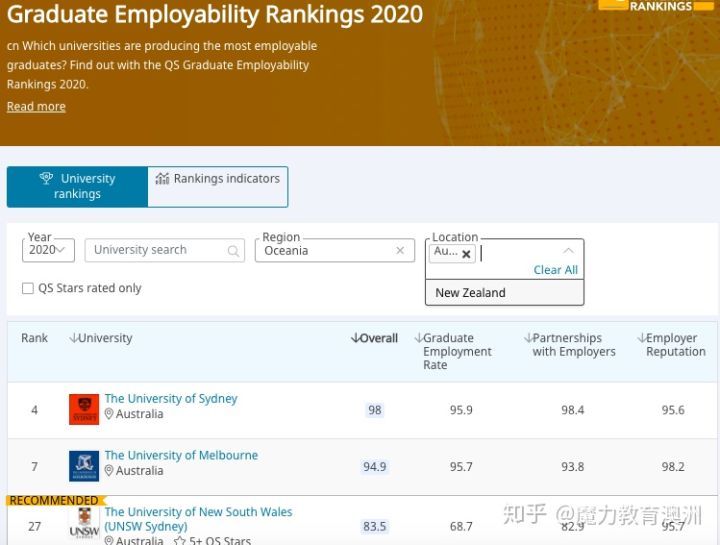This screenshot has height=545, width=720.
Task: Sort by Employer Reputation column
Action: point(672,345)
